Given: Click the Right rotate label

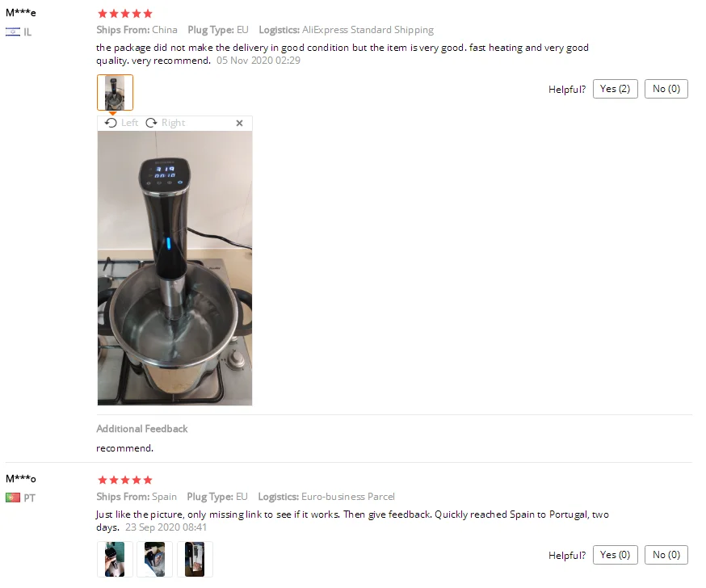Looking at the screenshot, I should 174,123.
